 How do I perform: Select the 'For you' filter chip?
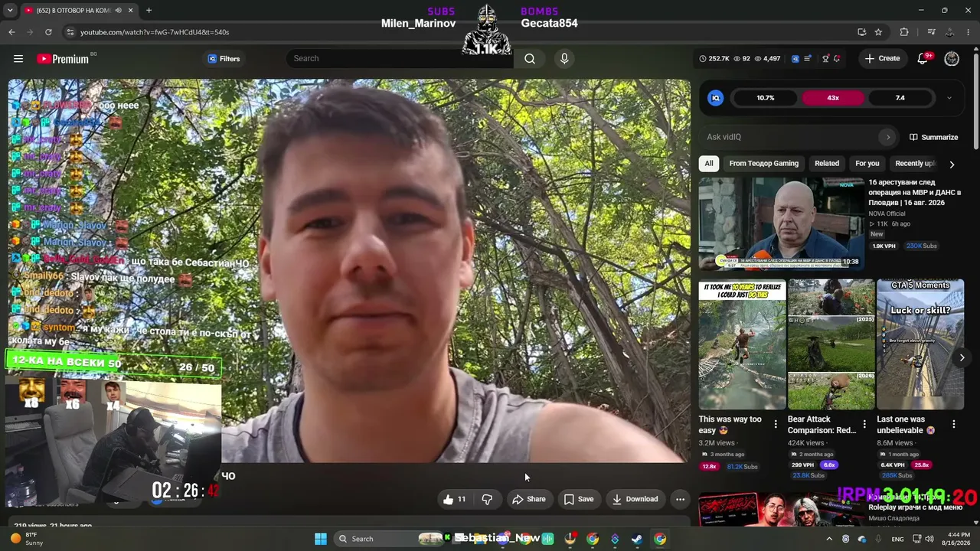(x=867, y=163)
